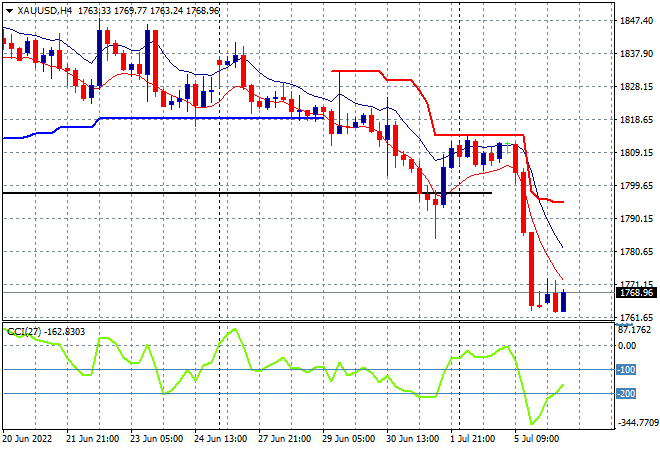Click the -100 CCI level label
660x450 pixels.
tap(626, 370)
